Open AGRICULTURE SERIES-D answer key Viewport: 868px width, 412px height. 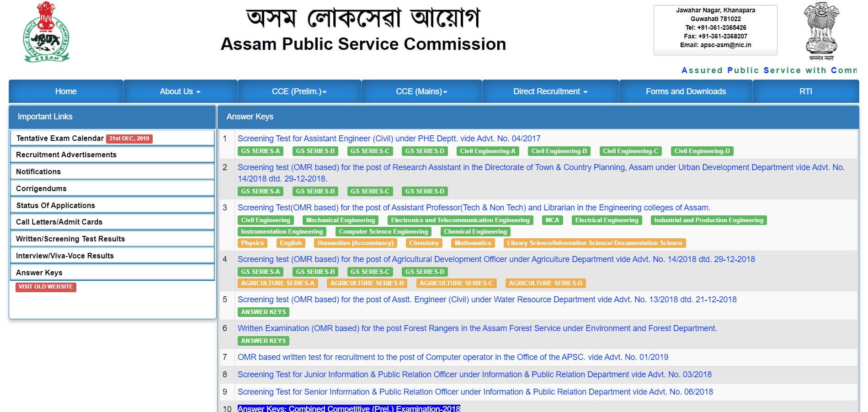pyautogui.click(x=546, y=283)
